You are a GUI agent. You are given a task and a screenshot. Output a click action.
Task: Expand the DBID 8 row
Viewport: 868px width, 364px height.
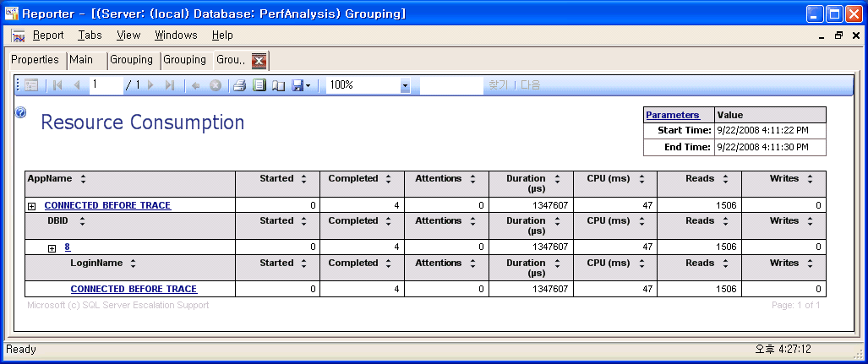pyautogui.click(x=52, y=248)
